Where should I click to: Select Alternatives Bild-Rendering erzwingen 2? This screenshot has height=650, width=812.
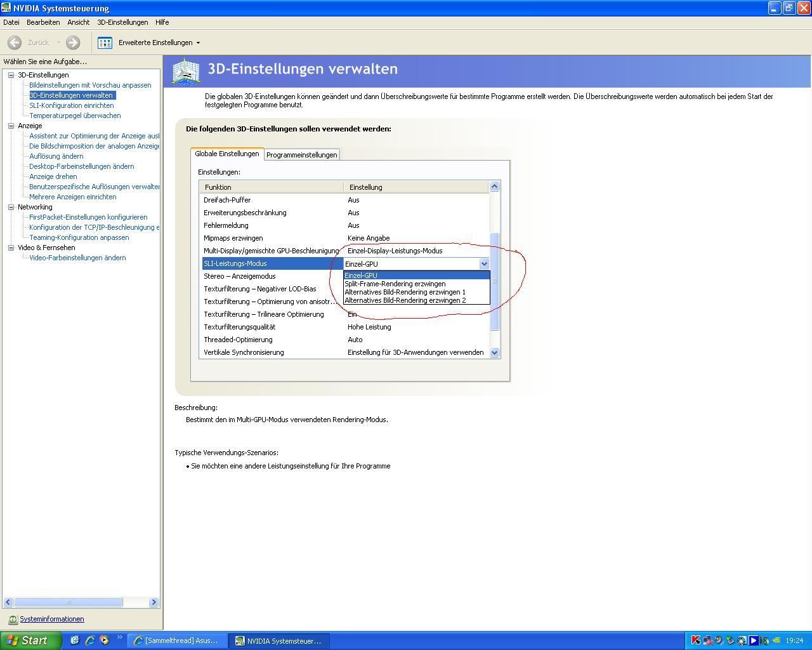(x=417, y=300)
